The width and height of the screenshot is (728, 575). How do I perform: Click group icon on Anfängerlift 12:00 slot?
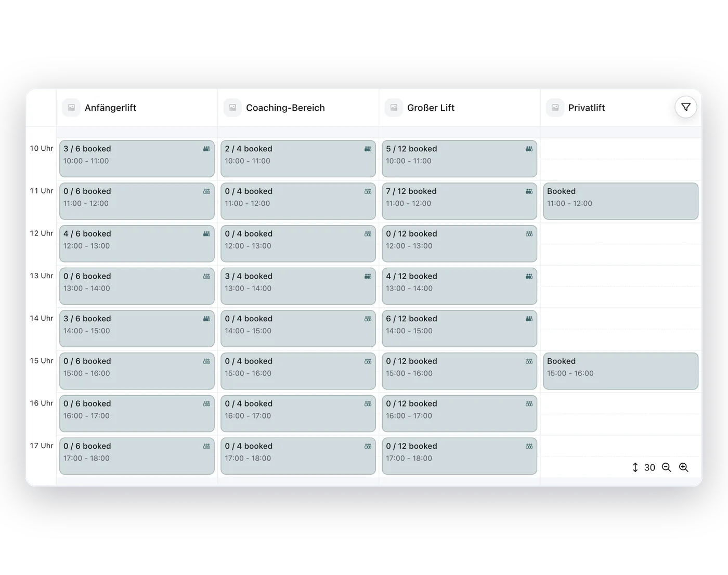tap(206, 234)
